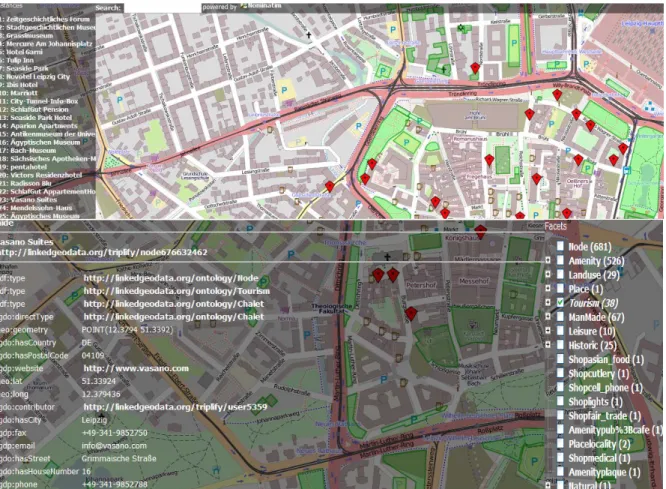
Task: Click the lone red marker above Tröndlinring
Action: coord(475,68)
